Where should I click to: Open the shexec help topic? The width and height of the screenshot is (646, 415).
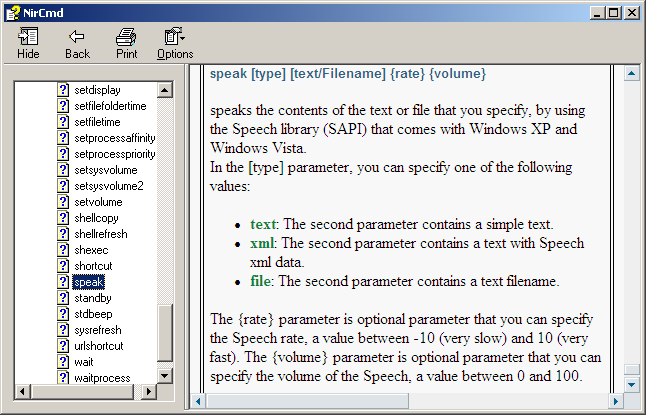(x=92, y=250)
